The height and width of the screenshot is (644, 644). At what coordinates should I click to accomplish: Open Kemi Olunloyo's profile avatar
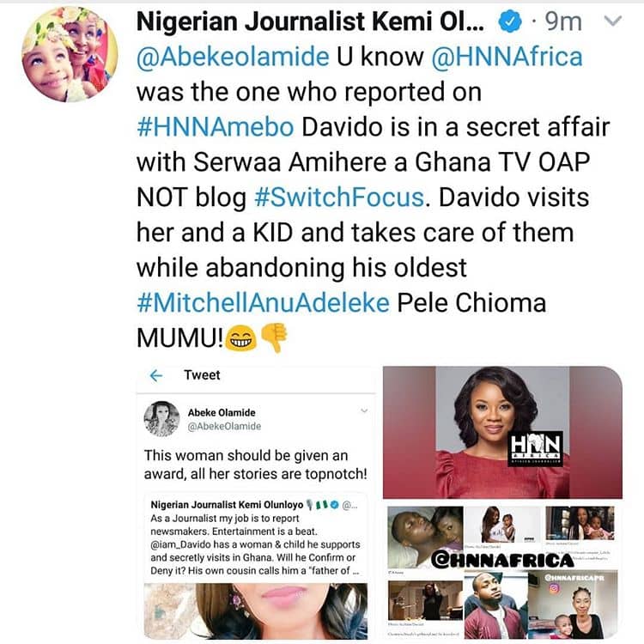[x=69, y=53]
